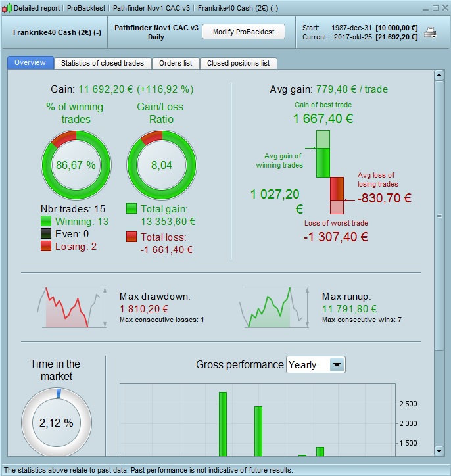Screen dimensions: 451x476
Task: Click the 2 500 axis label on chart
Action: click(408, 404)
